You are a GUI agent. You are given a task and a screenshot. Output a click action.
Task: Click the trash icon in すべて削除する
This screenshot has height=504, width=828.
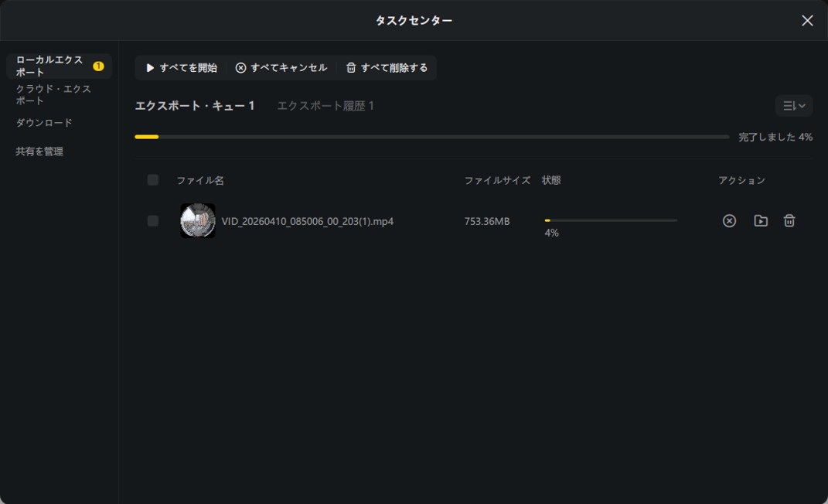pos(351,67)
